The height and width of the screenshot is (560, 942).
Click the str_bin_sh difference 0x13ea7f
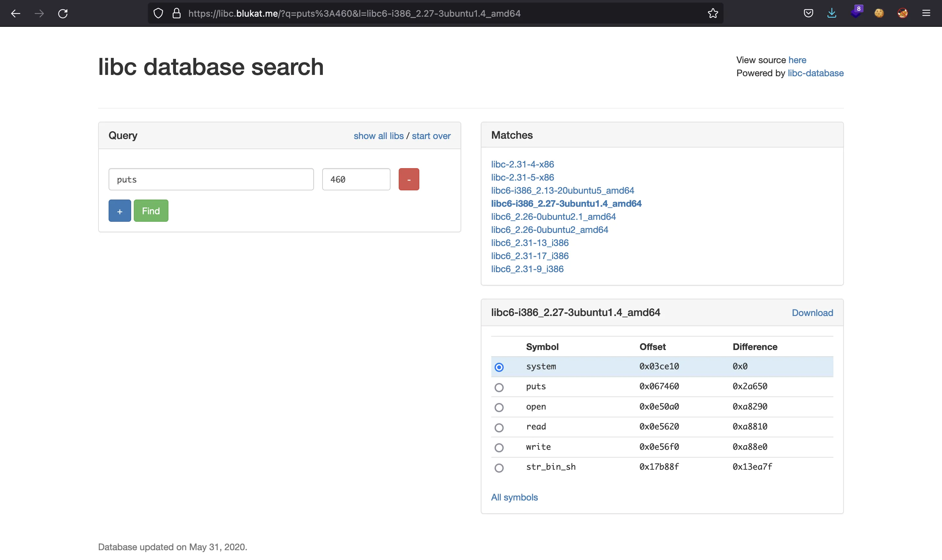[x=752, y=467]
